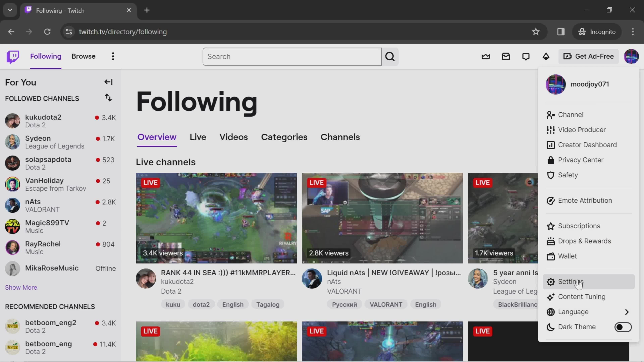The width and height of the screenshot is (644, 362).
Task: Collapse the For You sidebar
Action: (109, 82)
